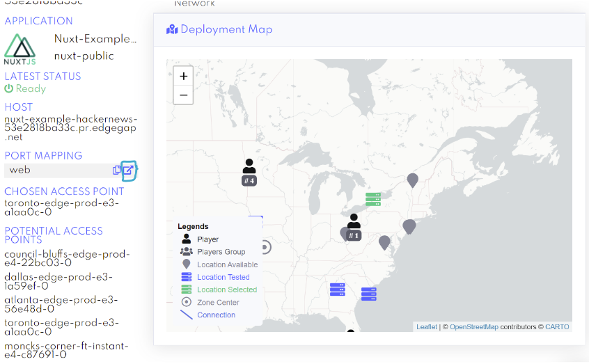The height and width of the screenshot is (364, 589).
Task: Click the blue tested server icon near Atlantic coast
Action: 369,294
